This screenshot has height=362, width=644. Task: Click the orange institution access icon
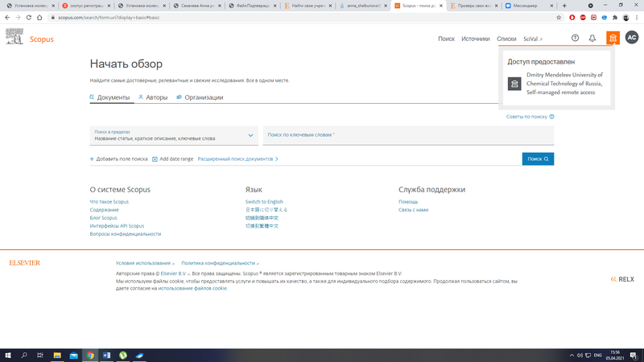pyautogui.click(x=613, y=38)
